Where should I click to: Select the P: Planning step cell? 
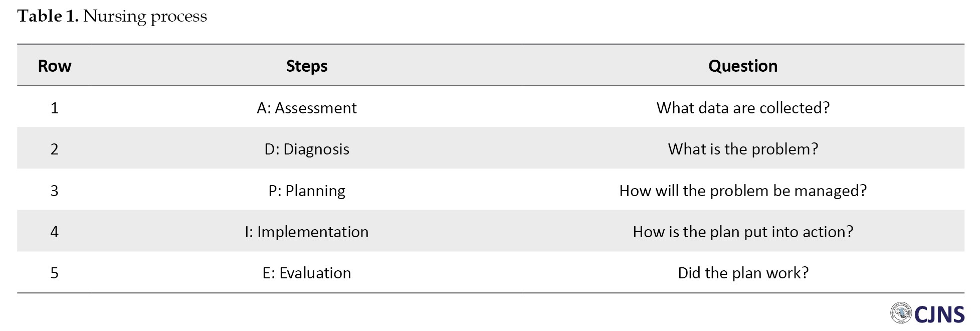tap(307, 191)
